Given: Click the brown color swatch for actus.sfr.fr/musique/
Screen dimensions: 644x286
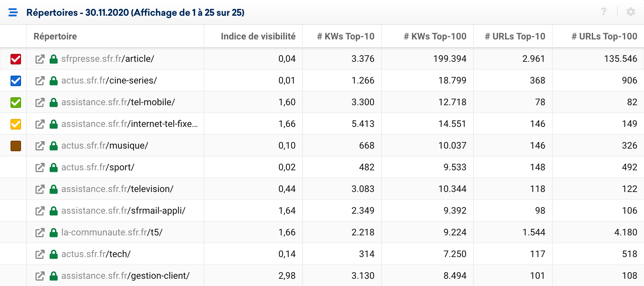Looking at the screenshot, I should pos(16,146).
